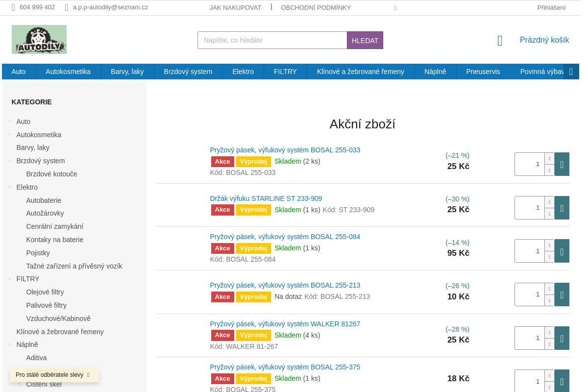Add STARLINE ST 233-909 to cart
588x392 pixels.
(562, 208)
